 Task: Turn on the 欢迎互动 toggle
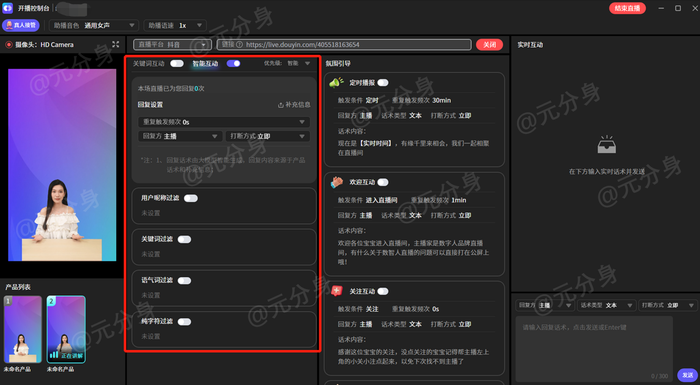click(383, 182)
